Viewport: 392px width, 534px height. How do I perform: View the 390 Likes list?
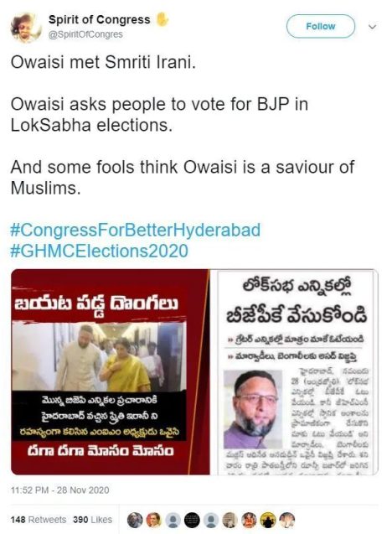(92, 520)
